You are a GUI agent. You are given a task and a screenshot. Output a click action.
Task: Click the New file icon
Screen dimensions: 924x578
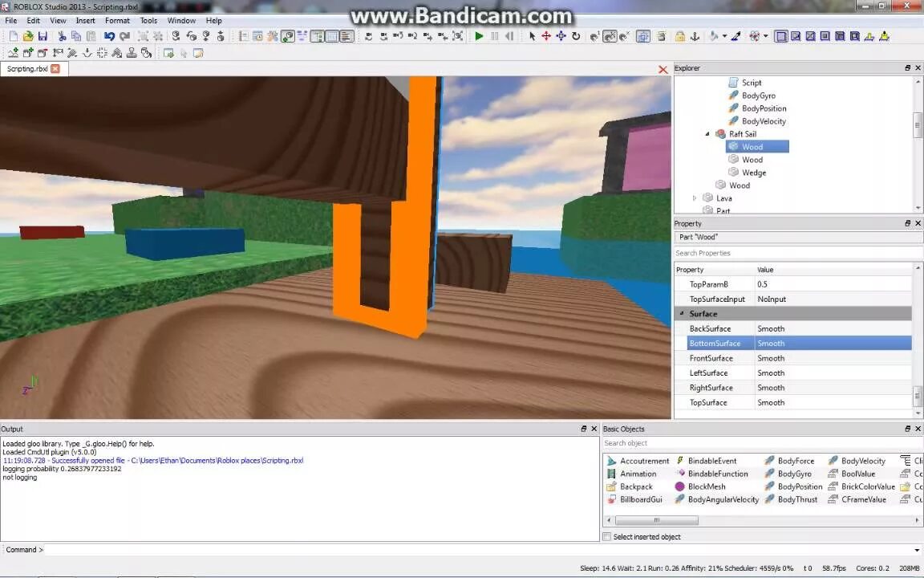[14, 36]
